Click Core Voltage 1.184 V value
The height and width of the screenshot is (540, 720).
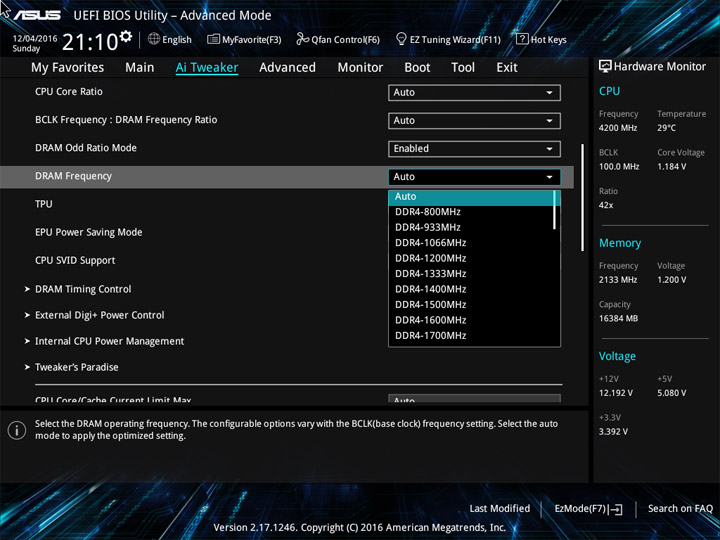tap(671, 167)
